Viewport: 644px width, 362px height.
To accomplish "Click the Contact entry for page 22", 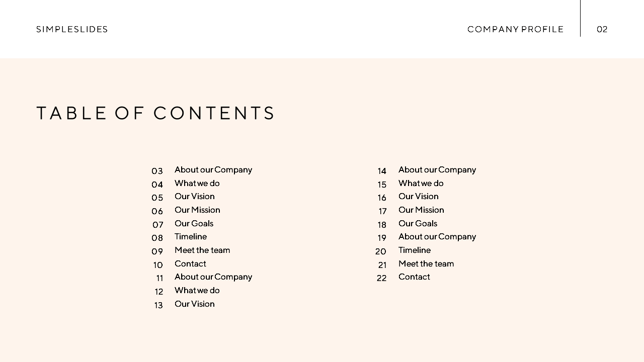I will click(x=414, y=277).
